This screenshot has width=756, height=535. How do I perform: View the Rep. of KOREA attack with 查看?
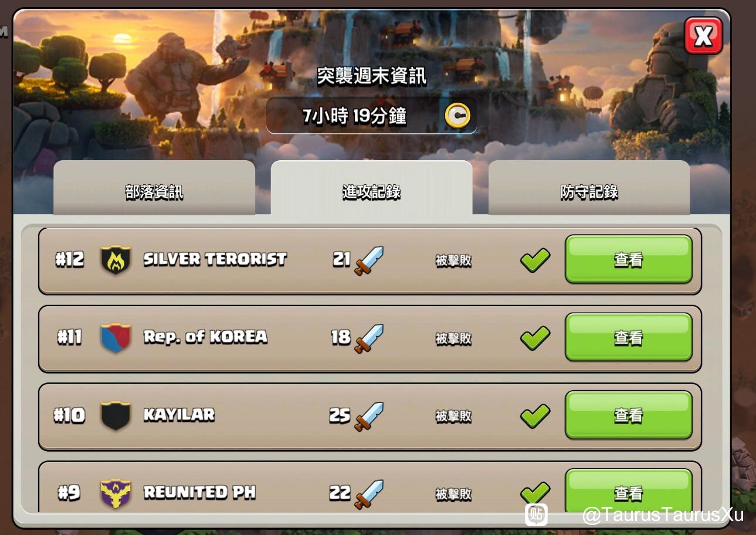point(629,337)
